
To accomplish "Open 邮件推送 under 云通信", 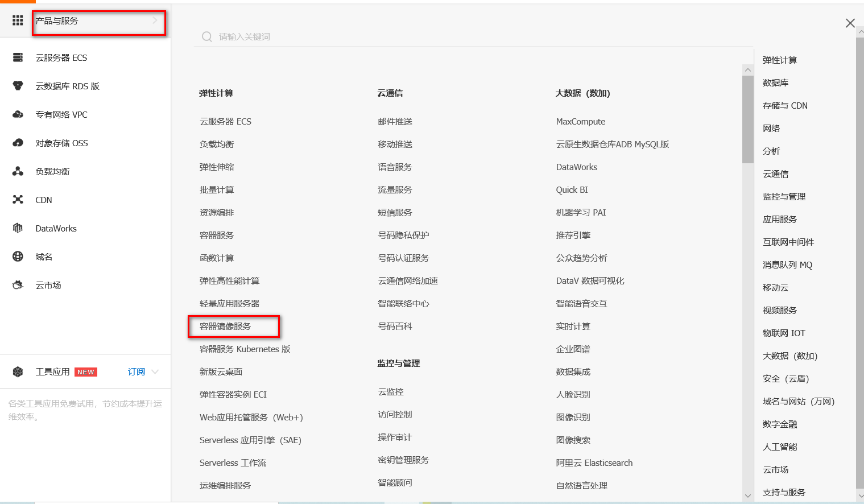I will [x=395, y=121].
